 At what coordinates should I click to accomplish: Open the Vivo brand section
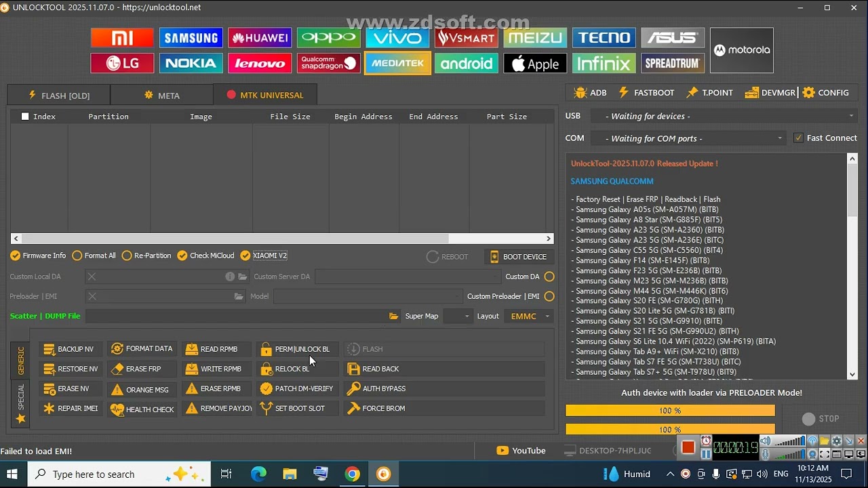pos(397,38)
